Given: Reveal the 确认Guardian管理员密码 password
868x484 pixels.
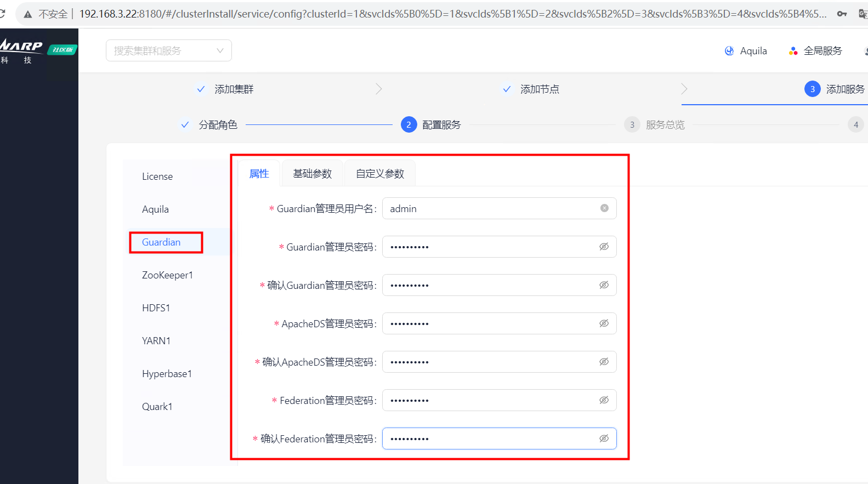Looking at the screenshot, I should tap(604, 285).
